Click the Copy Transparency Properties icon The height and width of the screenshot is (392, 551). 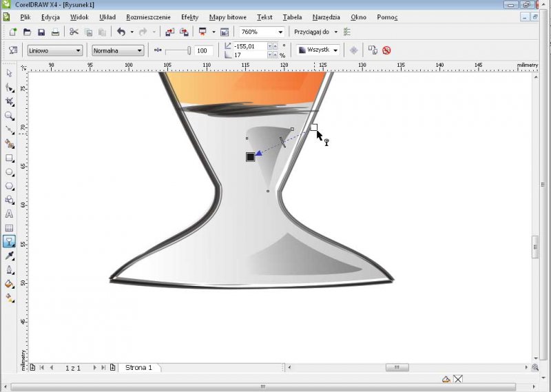tap(372, 50)
